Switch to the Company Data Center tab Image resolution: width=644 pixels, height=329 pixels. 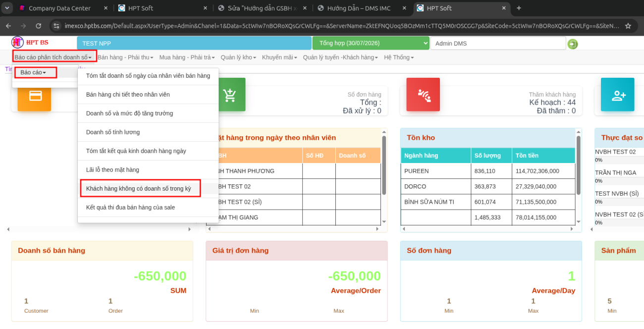(60, 8)
